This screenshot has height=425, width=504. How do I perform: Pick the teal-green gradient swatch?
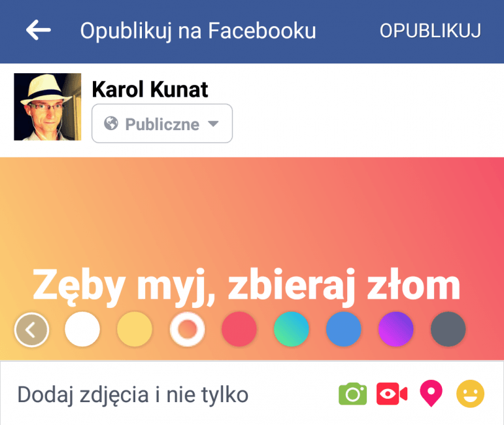[291, 329]
